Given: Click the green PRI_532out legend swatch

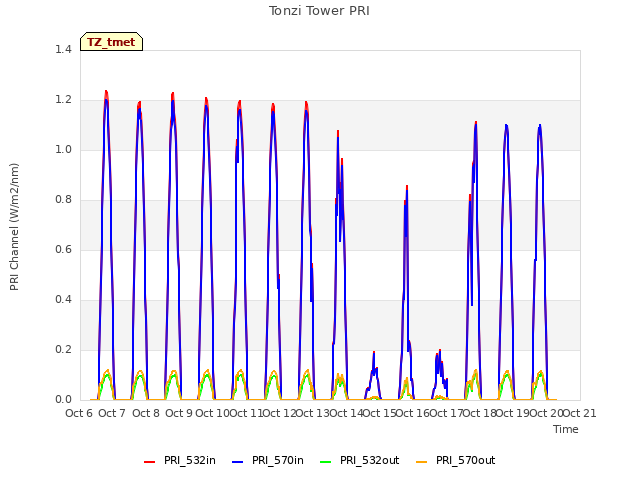Looking at the screenshot, I should (326, 462).
